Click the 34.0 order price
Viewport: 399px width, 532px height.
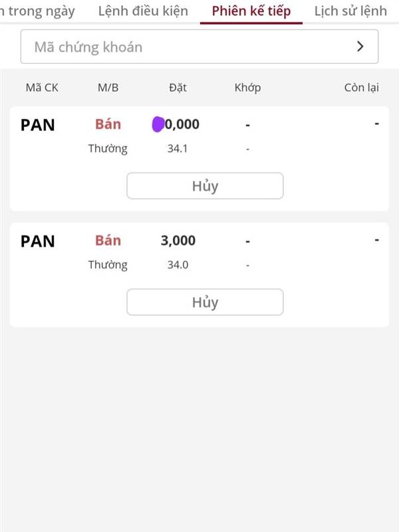[178, 265]
